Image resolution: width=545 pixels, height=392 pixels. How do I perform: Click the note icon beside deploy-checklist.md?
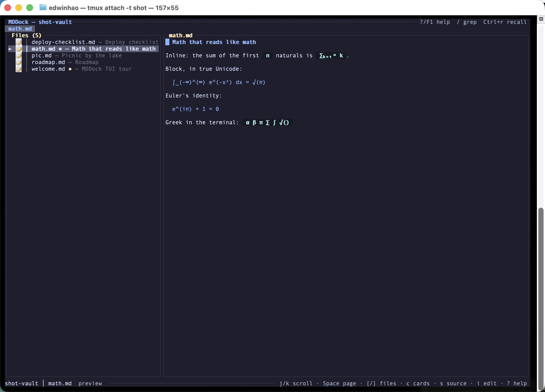coord(19,42)
